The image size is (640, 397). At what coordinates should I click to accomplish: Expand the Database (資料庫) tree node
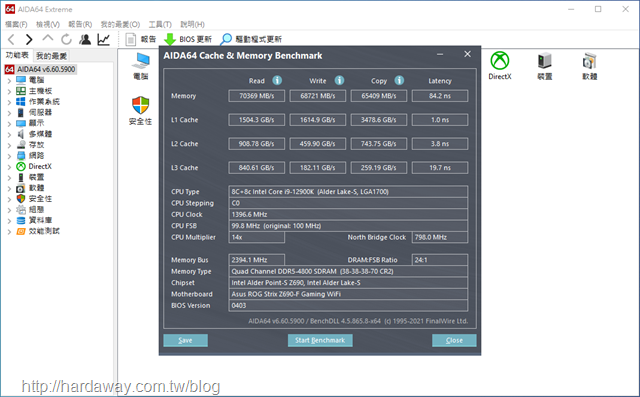coord(9,221)
